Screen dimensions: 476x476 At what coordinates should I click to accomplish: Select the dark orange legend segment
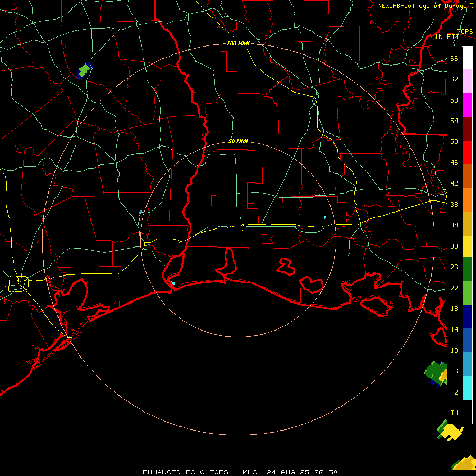467,176
